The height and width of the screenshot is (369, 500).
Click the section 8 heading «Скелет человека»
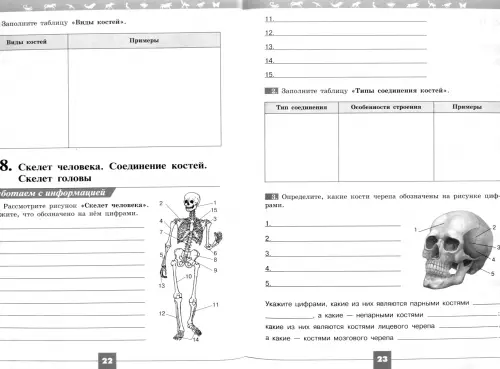(112, 172)
